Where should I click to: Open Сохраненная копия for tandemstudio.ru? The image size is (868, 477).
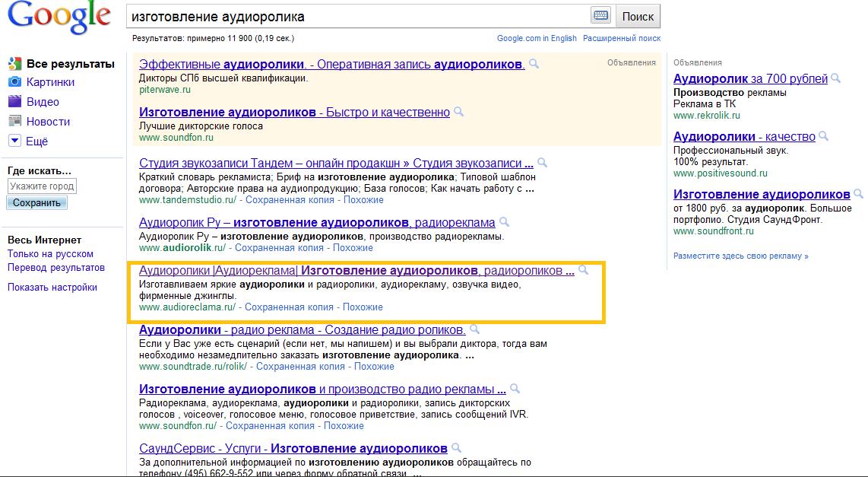pyautogui.click(x=290, y=200)
